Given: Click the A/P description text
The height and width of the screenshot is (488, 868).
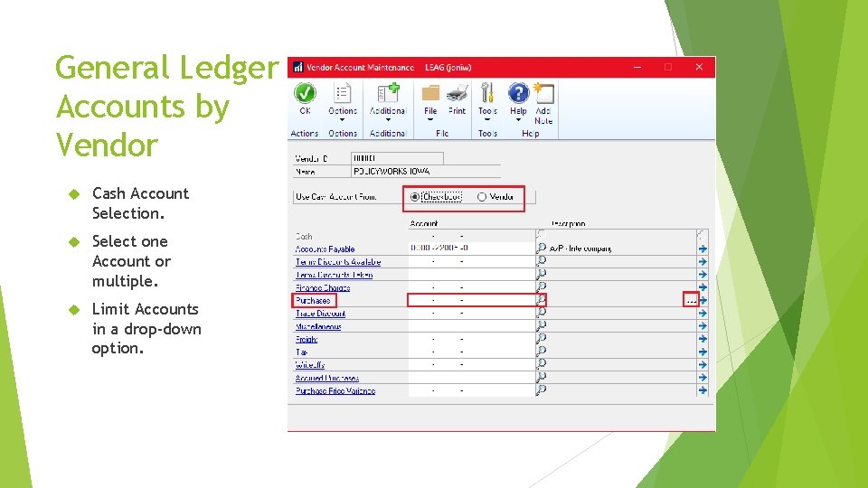Looking at the screenshot, I should [580, 249].
